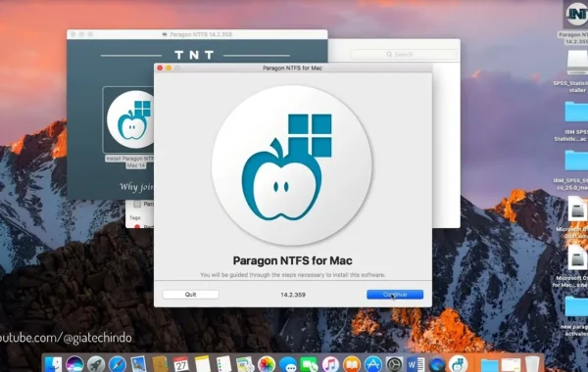
Task: Click Paragon NTFS installer icon in Dock
Action: pyautogui.click(x=458, y=364)
